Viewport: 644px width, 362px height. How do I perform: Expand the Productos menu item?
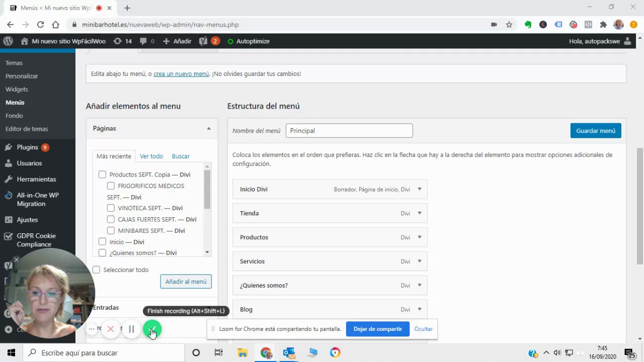coord(420,237)
